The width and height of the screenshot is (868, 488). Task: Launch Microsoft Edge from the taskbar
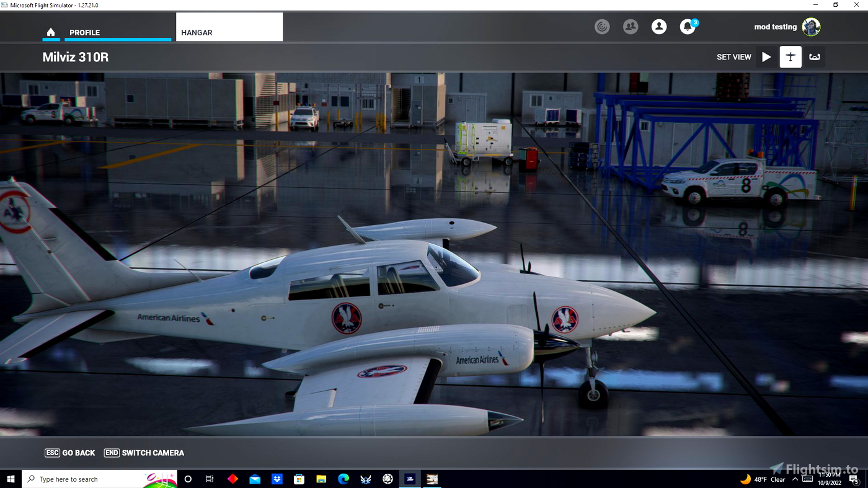click(x=343, y=479)
